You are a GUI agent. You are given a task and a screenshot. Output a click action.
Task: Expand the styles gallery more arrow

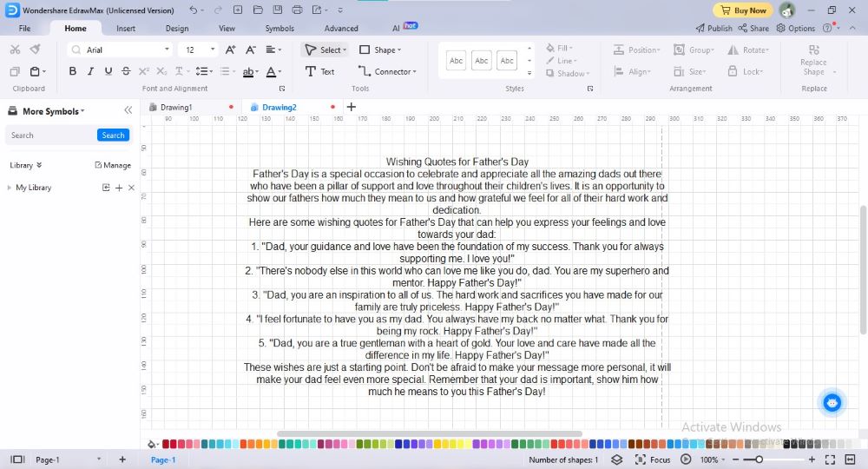(529, 73)
